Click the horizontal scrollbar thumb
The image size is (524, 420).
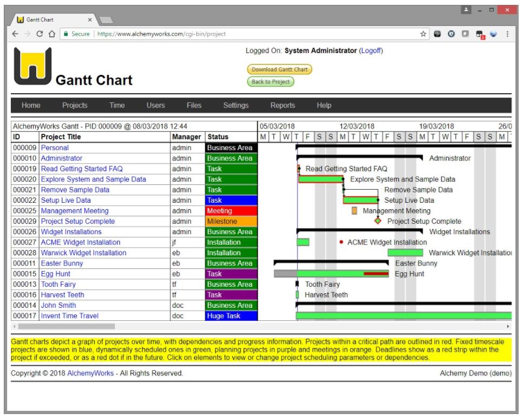point(67,326)
